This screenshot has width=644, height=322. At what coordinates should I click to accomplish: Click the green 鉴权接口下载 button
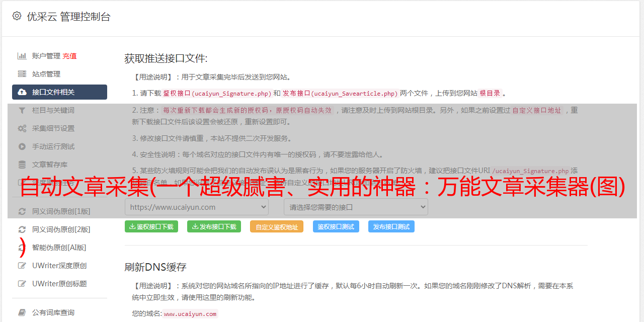pyautogui.click(x=151, y=226)
